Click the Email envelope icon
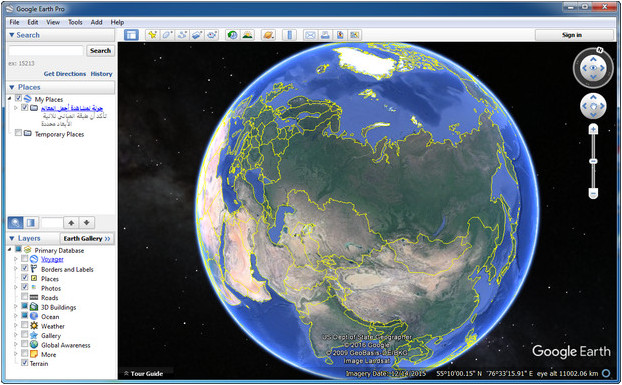Viewport: 622px width, 385px height. (310, 35)
